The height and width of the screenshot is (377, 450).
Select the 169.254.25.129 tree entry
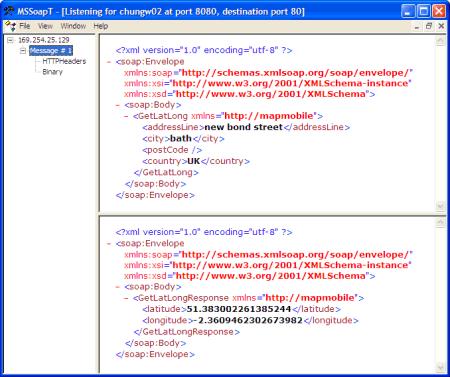[x=44, y=40]
